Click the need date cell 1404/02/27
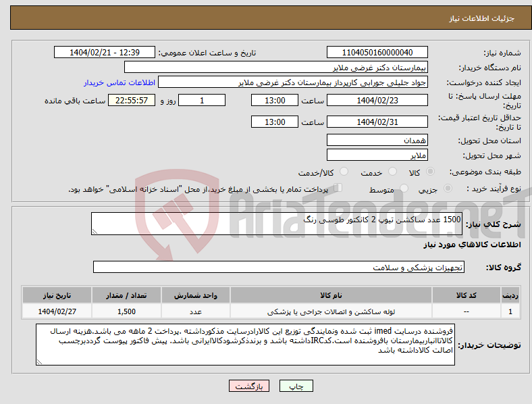 57,311
